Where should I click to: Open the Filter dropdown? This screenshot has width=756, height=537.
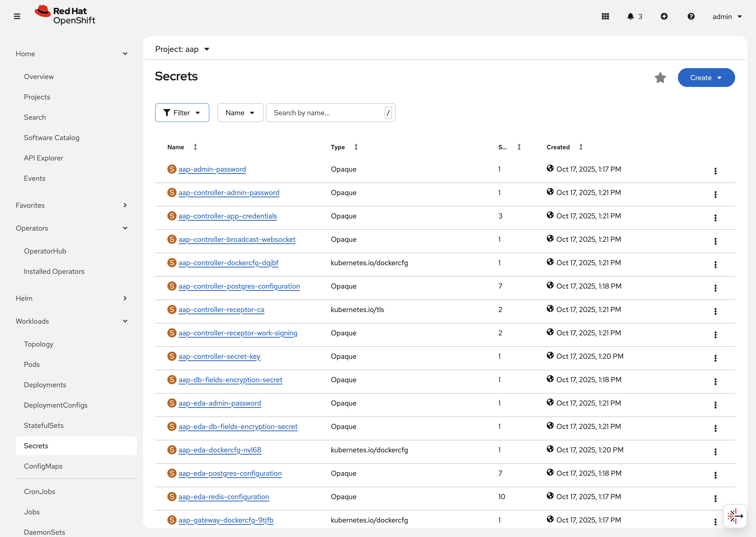182,113
